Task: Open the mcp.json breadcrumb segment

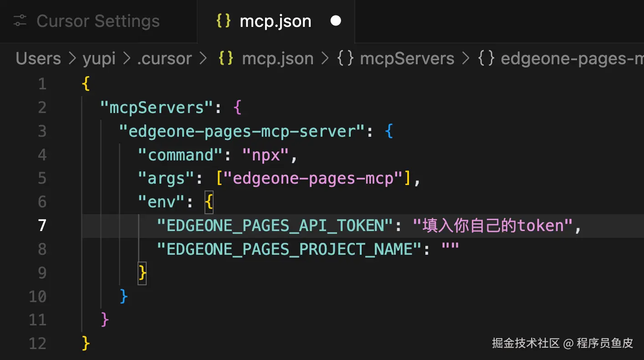Action: click(x=278, y=58)
